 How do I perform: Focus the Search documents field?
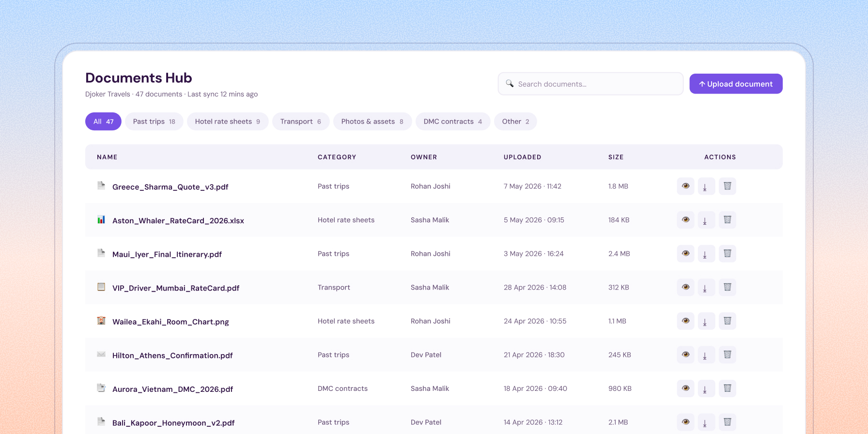590,84
